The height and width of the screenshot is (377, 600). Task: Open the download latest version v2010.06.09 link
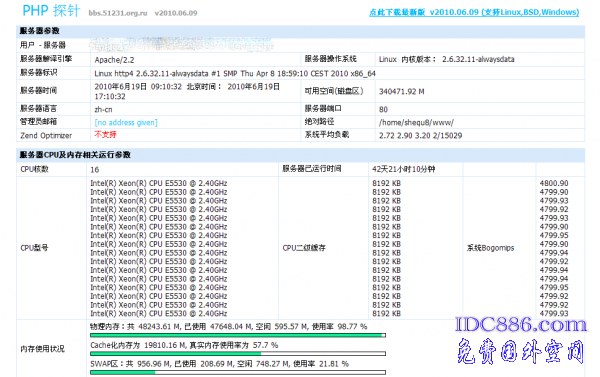tap(474, 12)
